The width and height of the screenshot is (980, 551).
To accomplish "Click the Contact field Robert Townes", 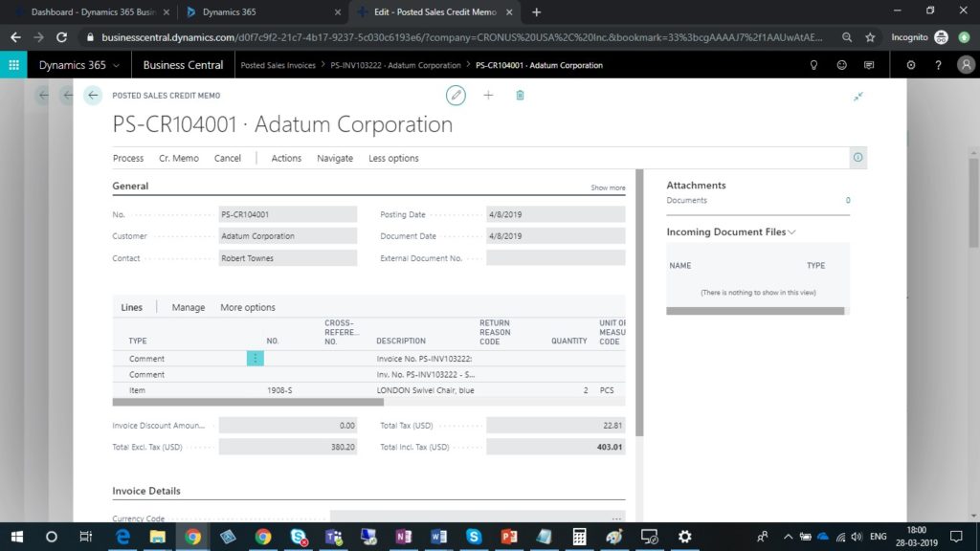I will (x=287, y=258).
